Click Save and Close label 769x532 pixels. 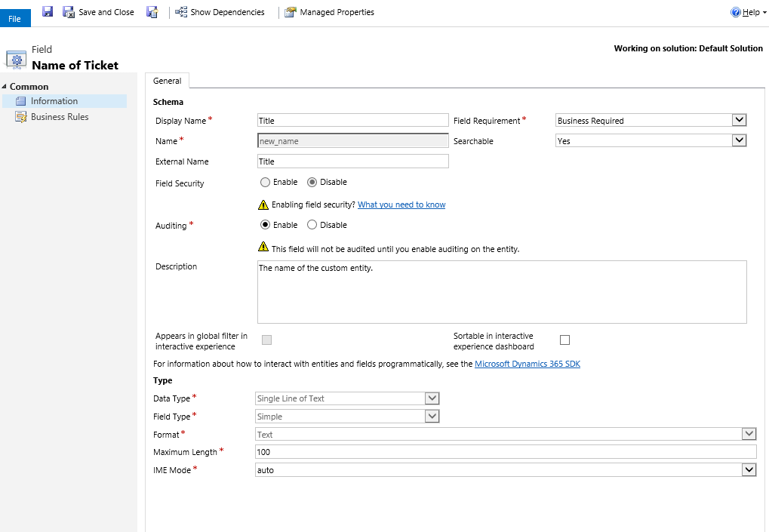pyautogui.click(x=106, y=12)
